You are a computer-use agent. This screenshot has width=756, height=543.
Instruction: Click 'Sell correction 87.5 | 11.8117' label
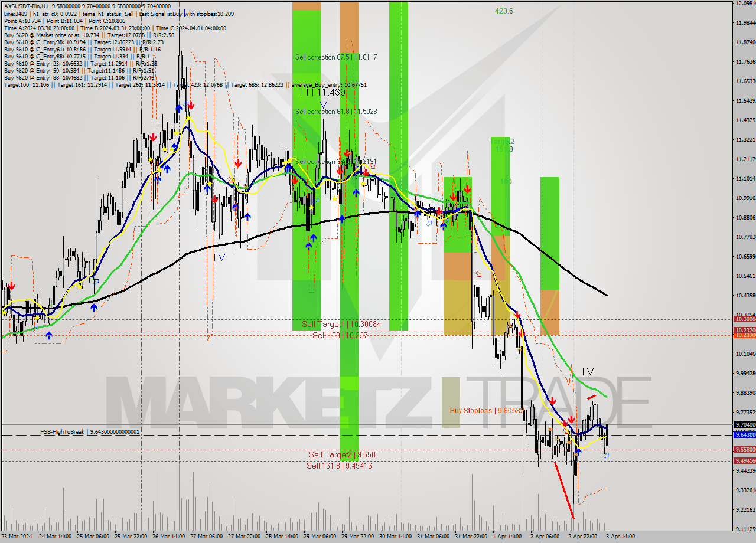tap(336, 57)
